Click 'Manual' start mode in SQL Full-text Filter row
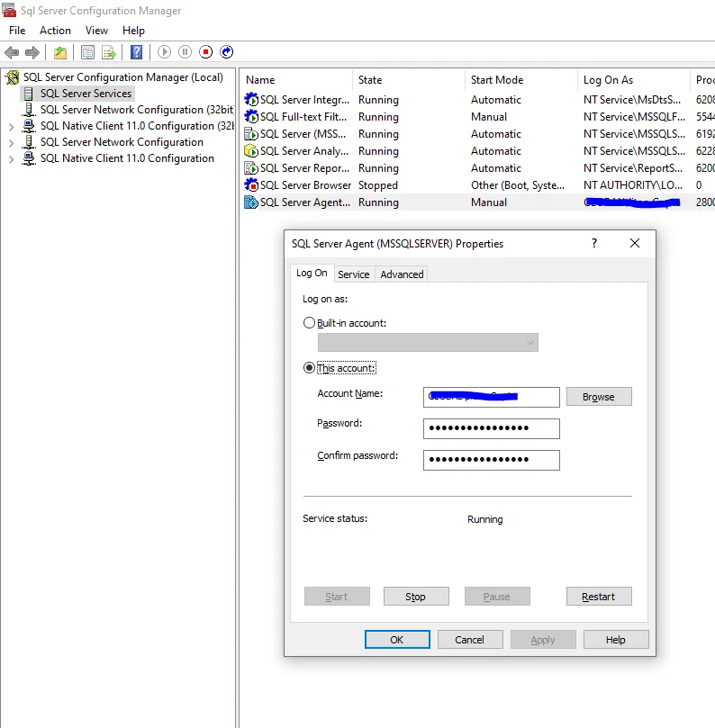This screenshot has height=728, width=715. (x=489, y=117)
